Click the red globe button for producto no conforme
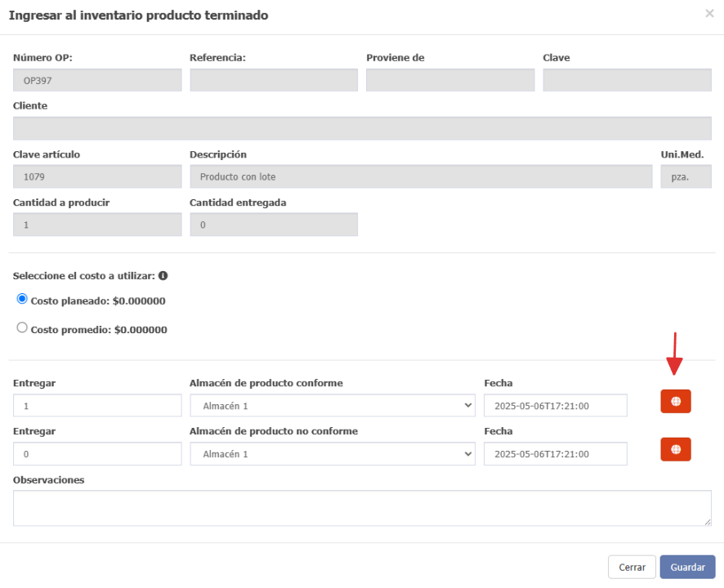724x588 pixels. coord(676,449)
